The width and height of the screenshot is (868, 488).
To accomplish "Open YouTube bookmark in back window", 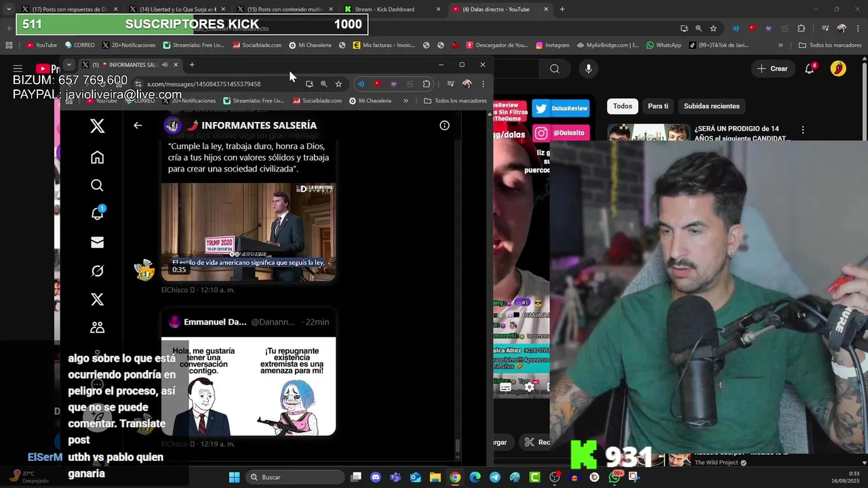I will (41, 45).
